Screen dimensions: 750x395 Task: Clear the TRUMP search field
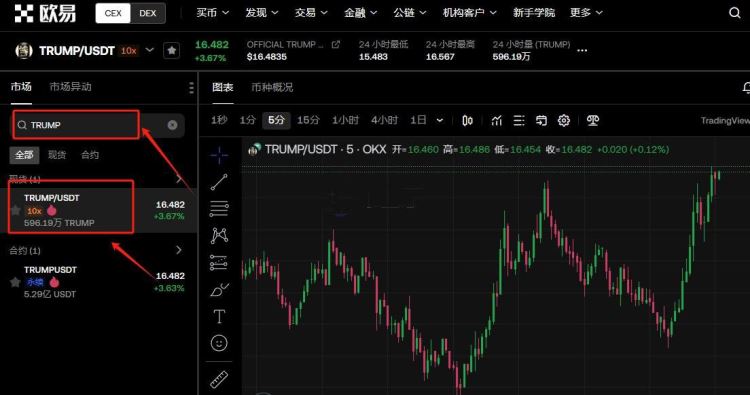pos(172,125)
